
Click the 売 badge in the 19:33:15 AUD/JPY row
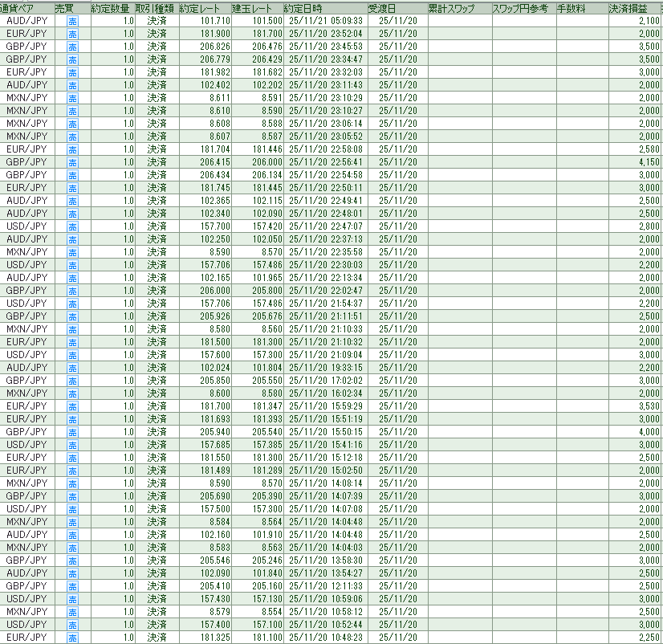pyautogui.click(x=72, y=368)
